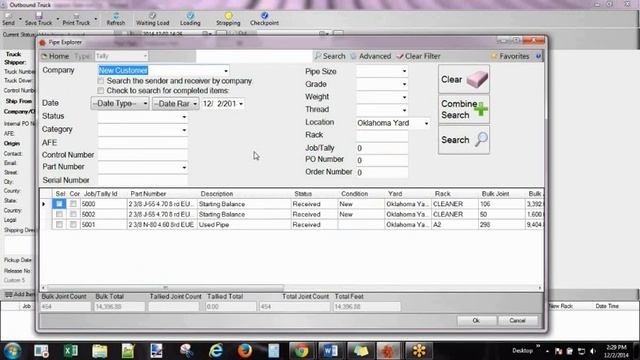Switch to Word in the taskbar
The width and height of the screenshot is (640, 360).
pos(330,350)
